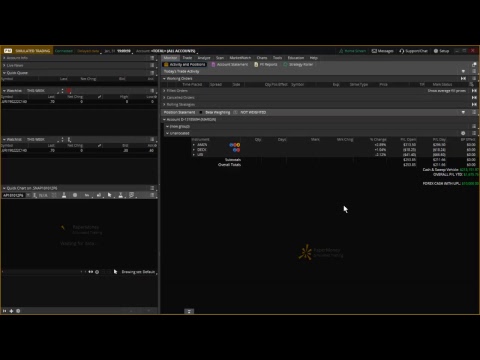Image resolution: width=480 pixels, height=360 pixels.
Task: Collapse the (non group) section
Action: pos(168,126)
